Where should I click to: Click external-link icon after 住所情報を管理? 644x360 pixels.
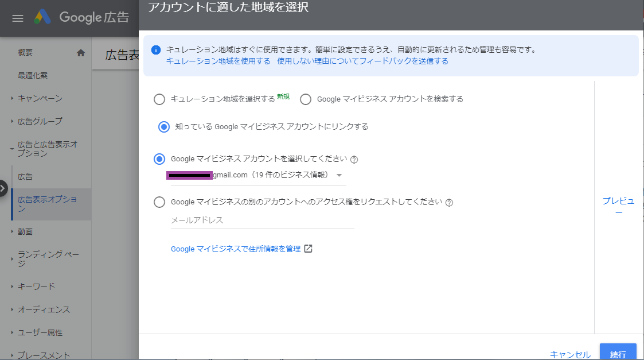[308, 249]
